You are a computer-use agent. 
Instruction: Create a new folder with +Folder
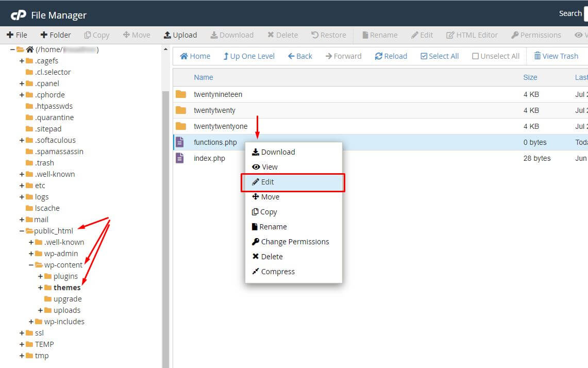(x=56, y=35)
